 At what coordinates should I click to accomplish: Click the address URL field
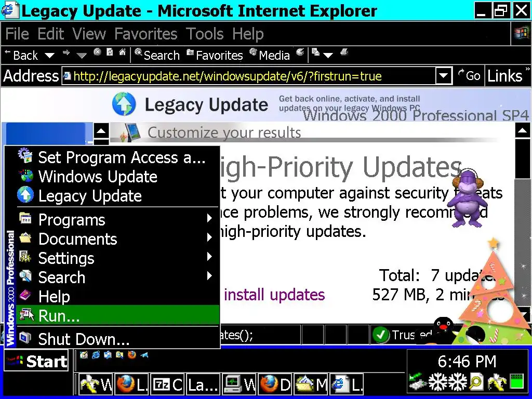coord(249,76)
